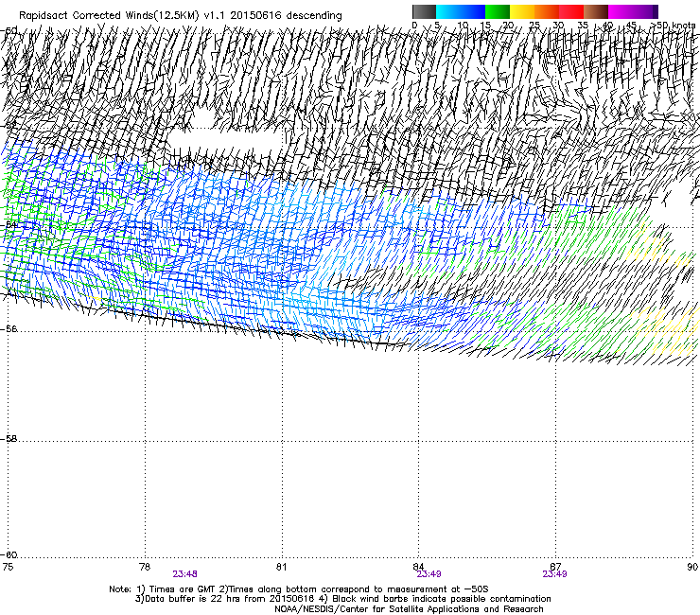This screenshot has height=615, width=700.
Task: Click the purple '23:48' time label
Action: (x=184, y=574)
